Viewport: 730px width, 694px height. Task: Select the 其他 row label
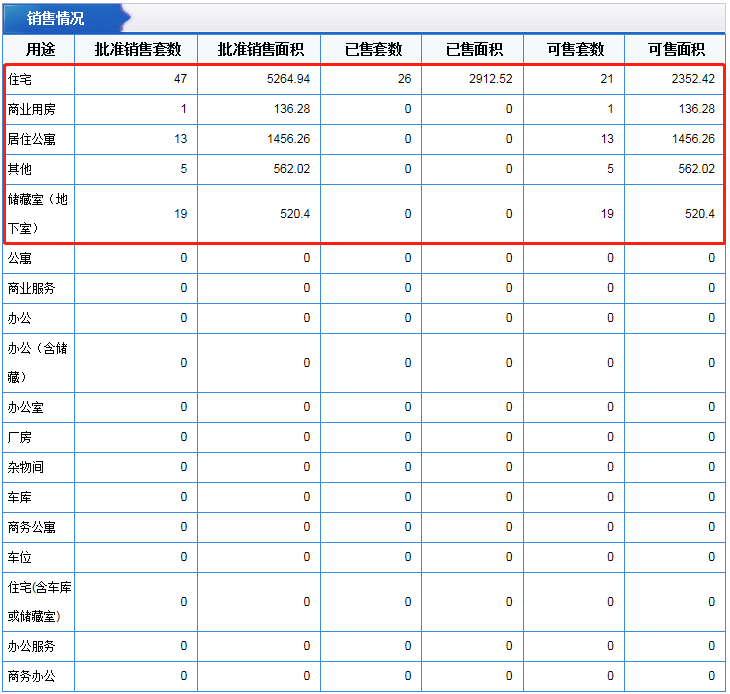click(20, 169)
